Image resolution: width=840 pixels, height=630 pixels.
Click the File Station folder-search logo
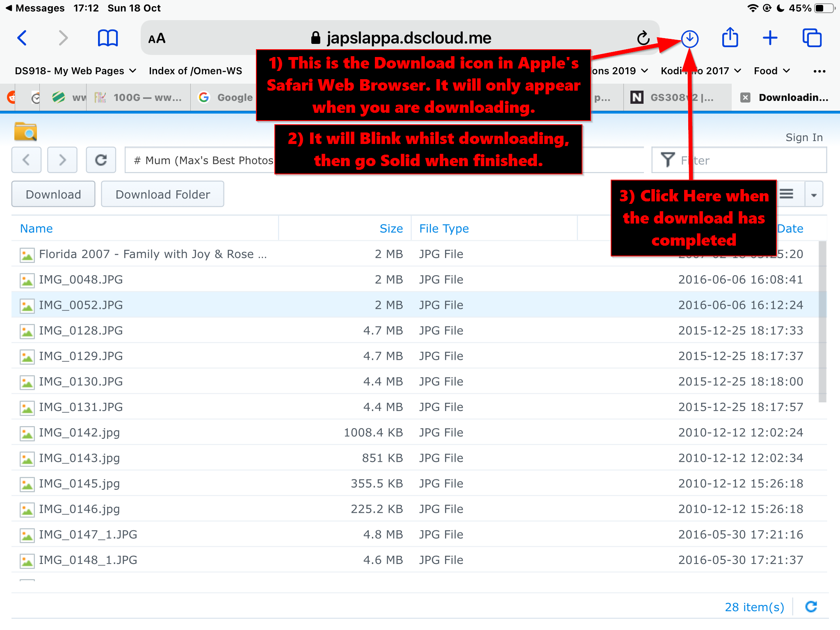25,132
